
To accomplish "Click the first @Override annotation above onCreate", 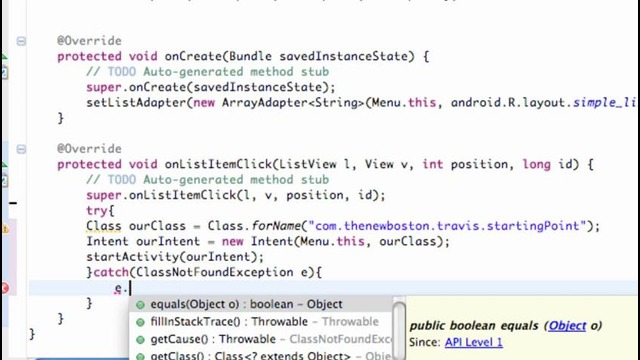I will pyautogui.click(x=89, y=41).
